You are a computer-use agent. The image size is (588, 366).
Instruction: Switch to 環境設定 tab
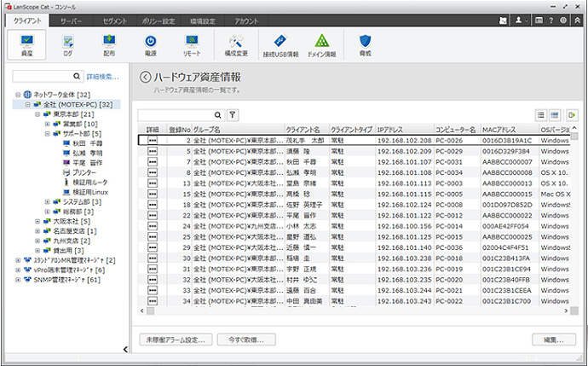[203, 21]
